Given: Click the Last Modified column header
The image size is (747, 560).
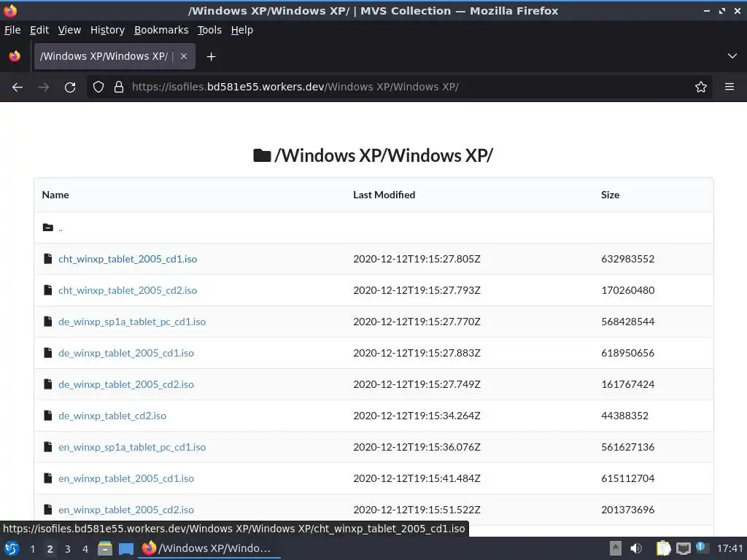Looking at the screenshot, I should click(x=384, y=195).
